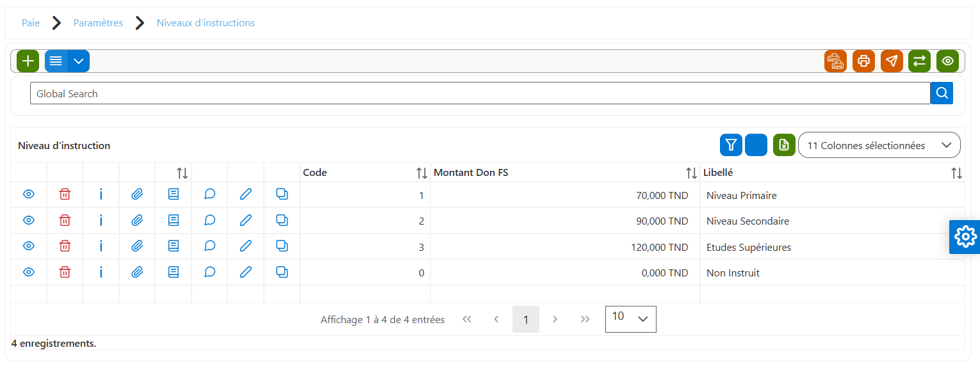Go to Paie breadcrumb
The width and height of the screenshot is (980, 373).
coord(31,23)
